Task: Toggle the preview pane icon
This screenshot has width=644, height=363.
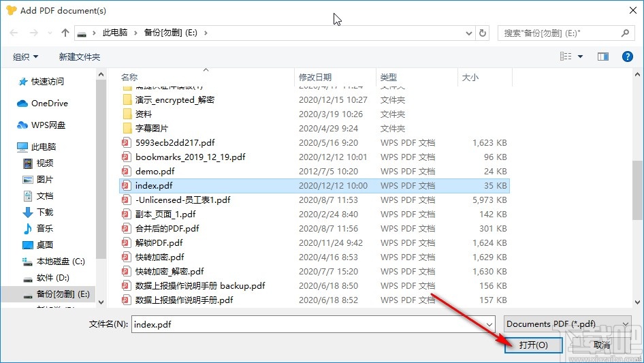Action: click(603, 57)
